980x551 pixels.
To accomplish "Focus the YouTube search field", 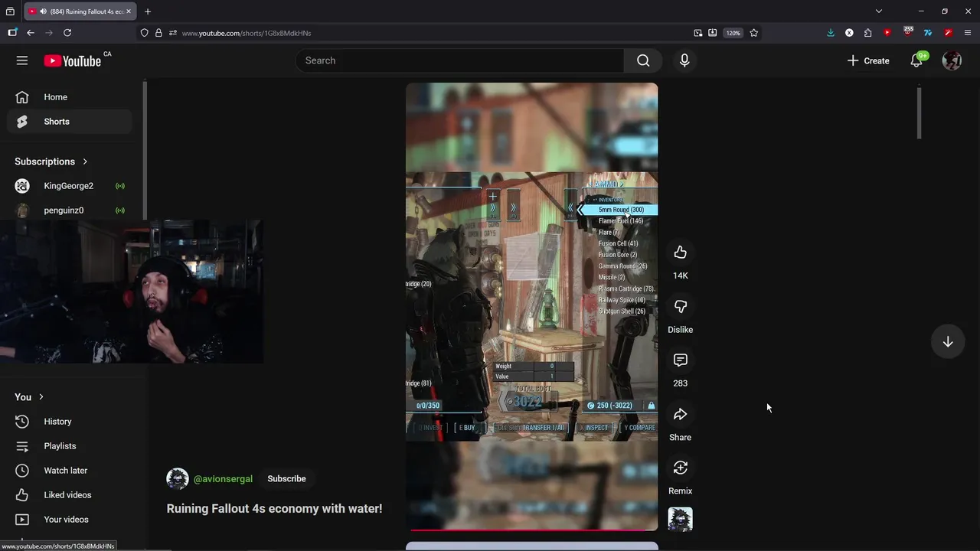I will 459,60.
